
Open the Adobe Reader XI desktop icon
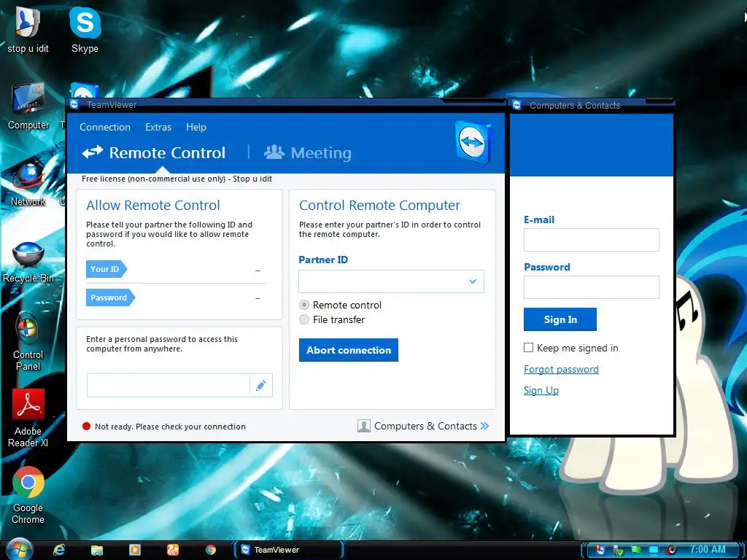coord(28,418)
